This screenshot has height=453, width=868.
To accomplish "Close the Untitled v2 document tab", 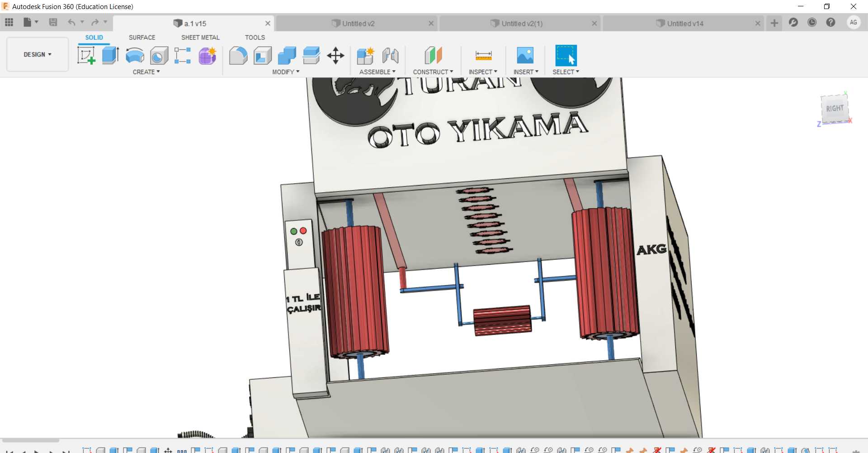I will coord(431,24).
